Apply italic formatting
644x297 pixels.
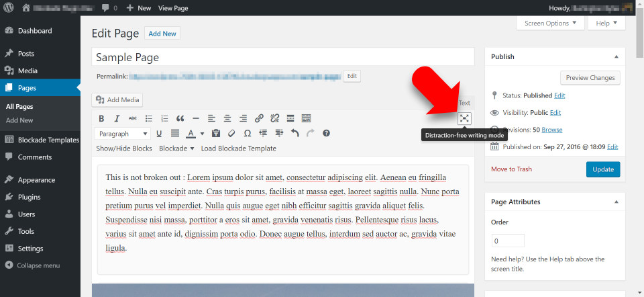click(x=117, y=118)
